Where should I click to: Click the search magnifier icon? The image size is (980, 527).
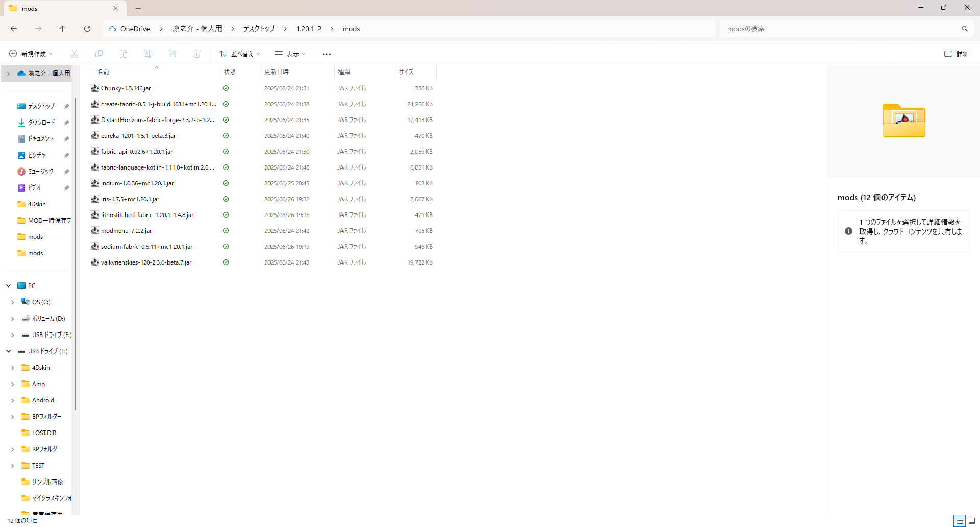click(x=965, y=29)
